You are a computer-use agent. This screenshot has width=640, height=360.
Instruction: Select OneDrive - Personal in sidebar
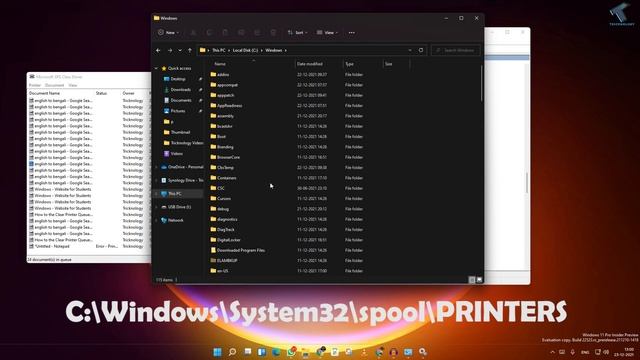pyautogui.click(x=185, y=167)
